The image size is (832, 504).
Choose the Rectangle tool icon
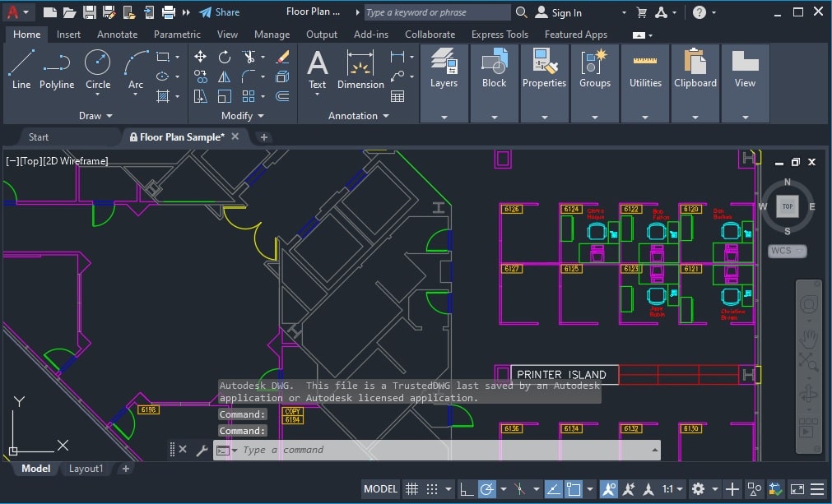tap(163, 57)
